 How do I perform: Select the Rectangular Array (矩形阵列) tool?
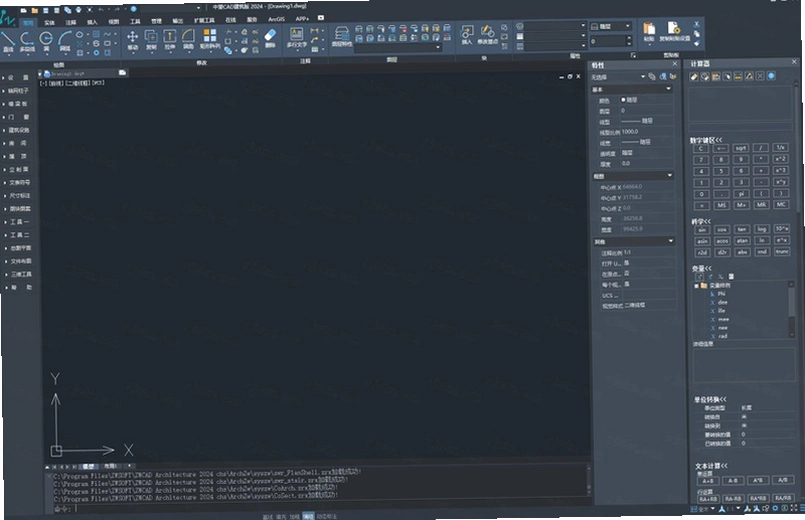click(x=209, y=39)
